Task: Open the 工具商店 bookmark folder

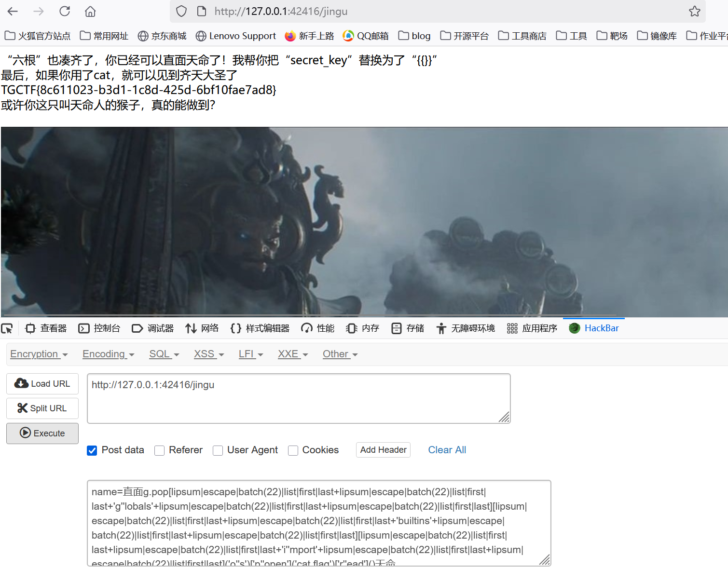Action: (522, 36)
